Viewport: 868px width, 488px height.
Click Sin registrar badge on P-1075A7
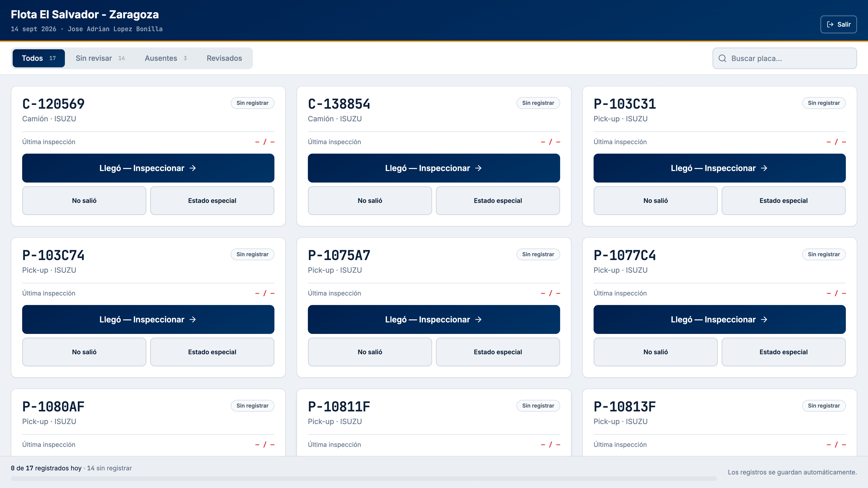(x=538, y=254)
